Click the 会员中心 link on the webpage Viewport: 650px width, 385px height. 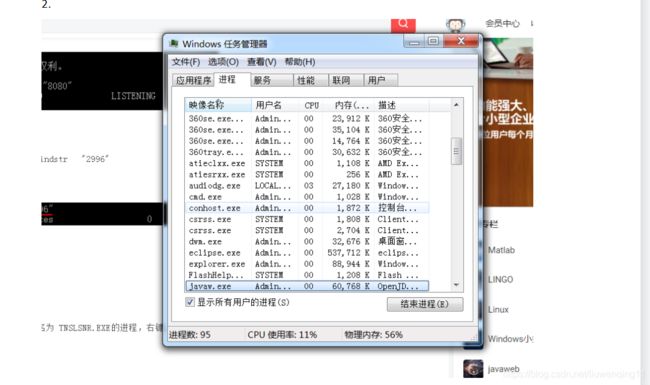(x=502, y=23)
